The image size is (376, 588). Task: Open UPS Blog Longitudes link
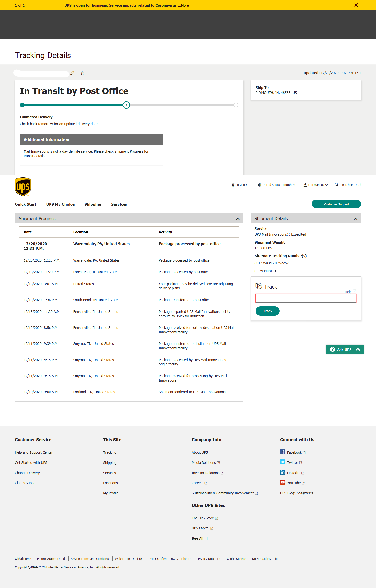(x=297, y=493)
